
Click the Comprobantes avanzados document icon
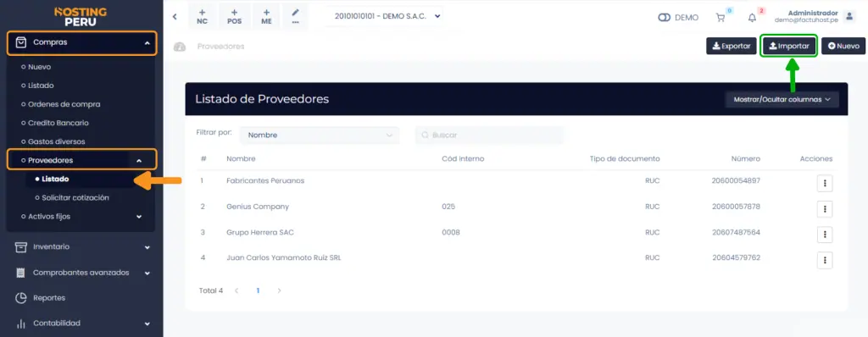tap(21, 273)
